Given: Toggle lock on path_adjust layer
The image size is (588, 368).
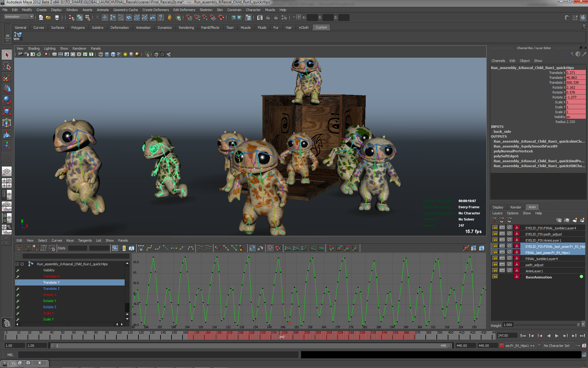Looking at the screenshot, I should tap(495, 264).
